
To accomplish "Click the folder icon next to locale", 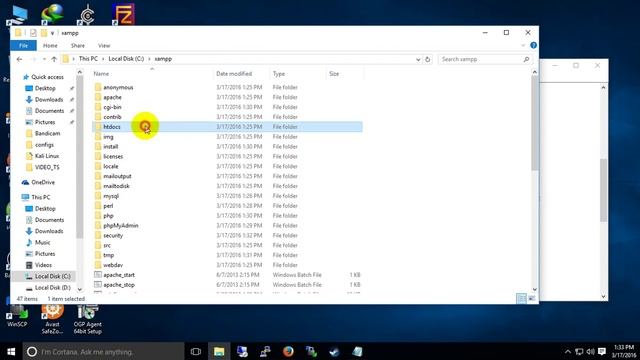I will click(x=98, y=166).
